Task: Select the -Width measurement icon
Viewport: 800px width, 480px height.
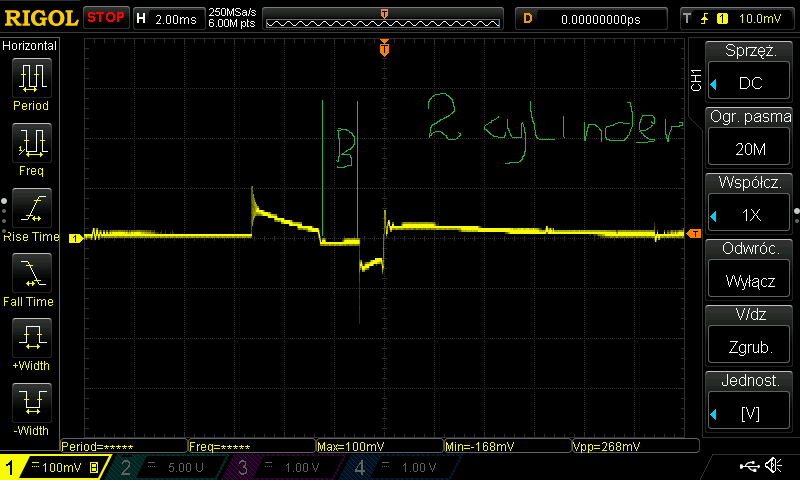Action: click(x=32, y=402)
